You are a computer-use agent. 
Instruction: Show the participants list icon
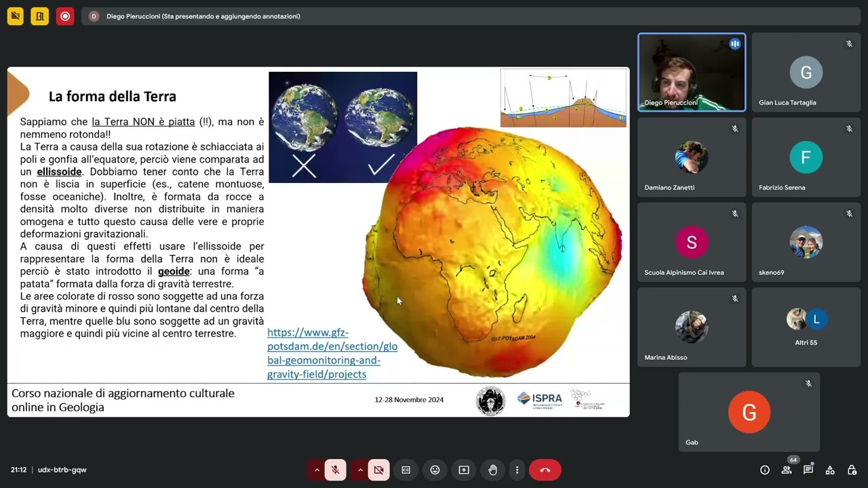[x=787, y=470]
